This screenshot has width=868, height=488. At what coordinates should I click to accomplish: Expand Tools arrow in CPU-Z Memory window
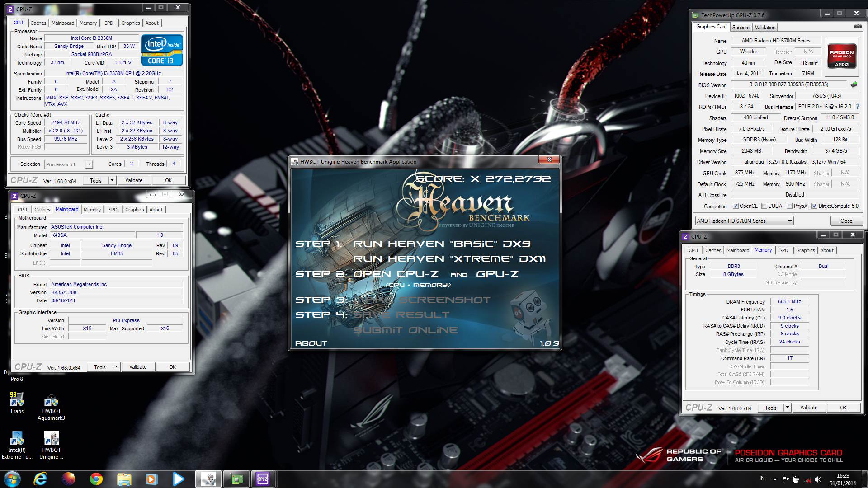pos(787,408)
